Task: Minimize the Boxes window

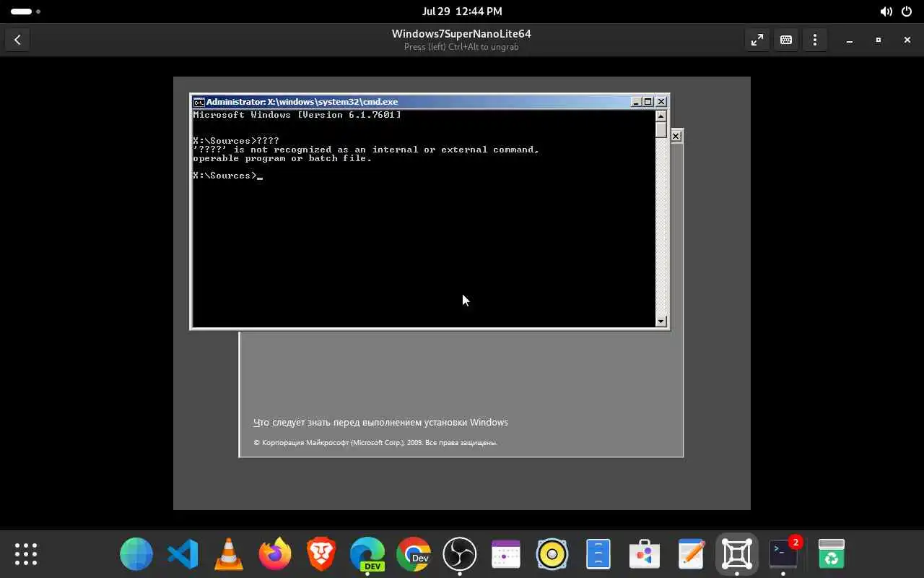Action: [850, 40]
